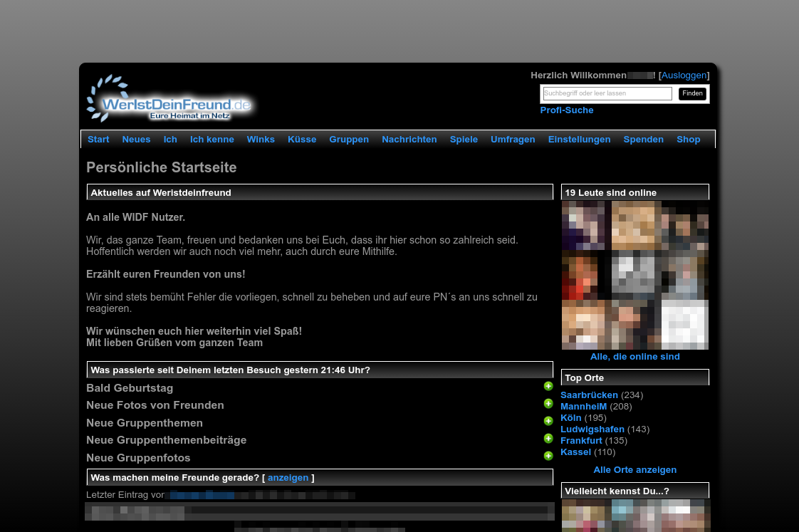Screen dimensions: 799x532
Task: Go to Gruppen in the navigation bar
Action: (349, 140)
